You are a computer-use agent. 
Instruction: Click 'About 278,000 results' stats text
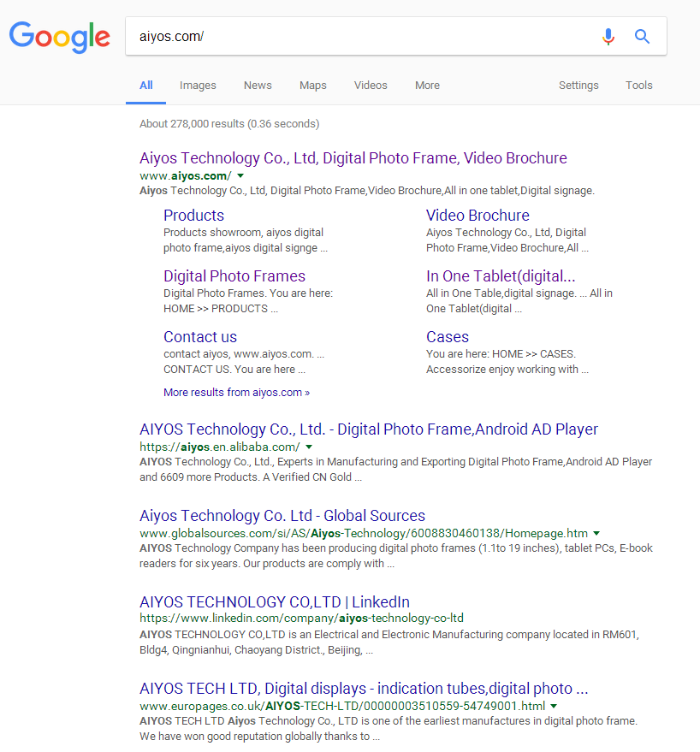click(229, 124)
